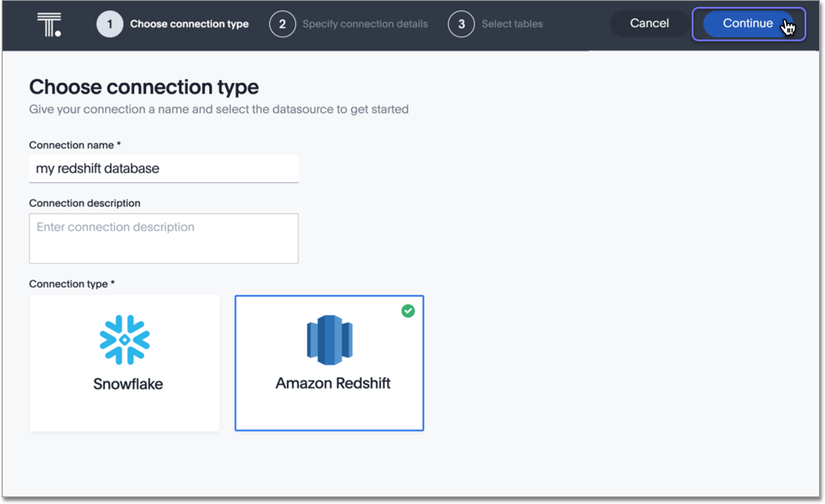Image resolution: width=825 pixels, height=504 pixels.
Task: Open the Specify connection details step
Action: click(365, 24)
